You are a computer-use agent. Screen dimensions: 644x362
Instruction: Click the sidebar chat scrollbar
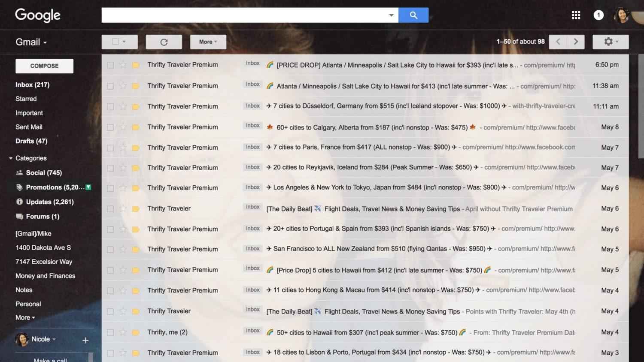pyautogui.click(x=91, y=357)
